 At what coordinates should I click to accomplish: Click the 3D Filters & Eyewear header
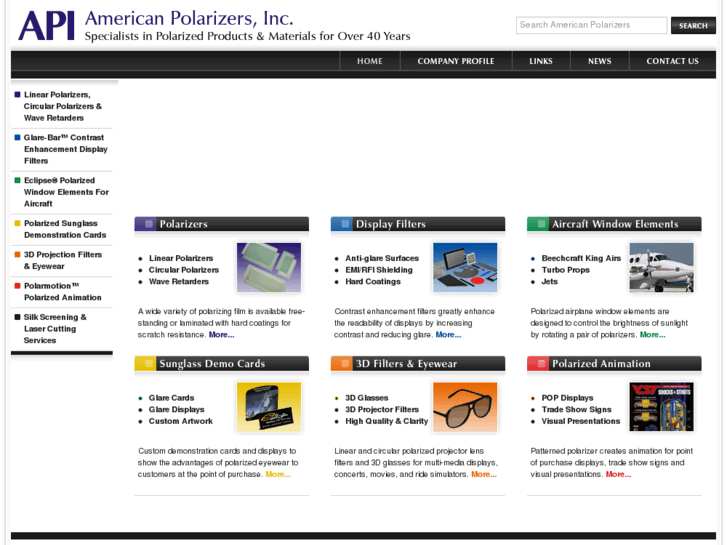[x=418, y=364]
